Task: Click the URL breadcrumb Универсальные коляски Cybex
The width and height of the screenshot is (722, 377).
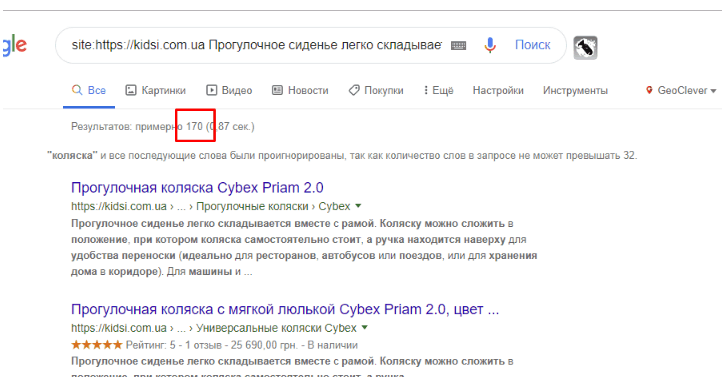Action: [276, 328]
